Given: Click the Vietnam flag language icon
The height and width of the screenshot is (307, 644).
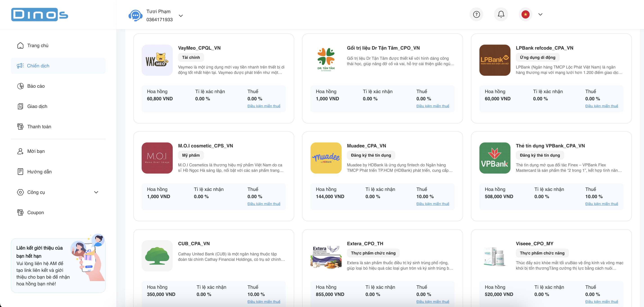Looking at the screenshot, I should 525,14.
